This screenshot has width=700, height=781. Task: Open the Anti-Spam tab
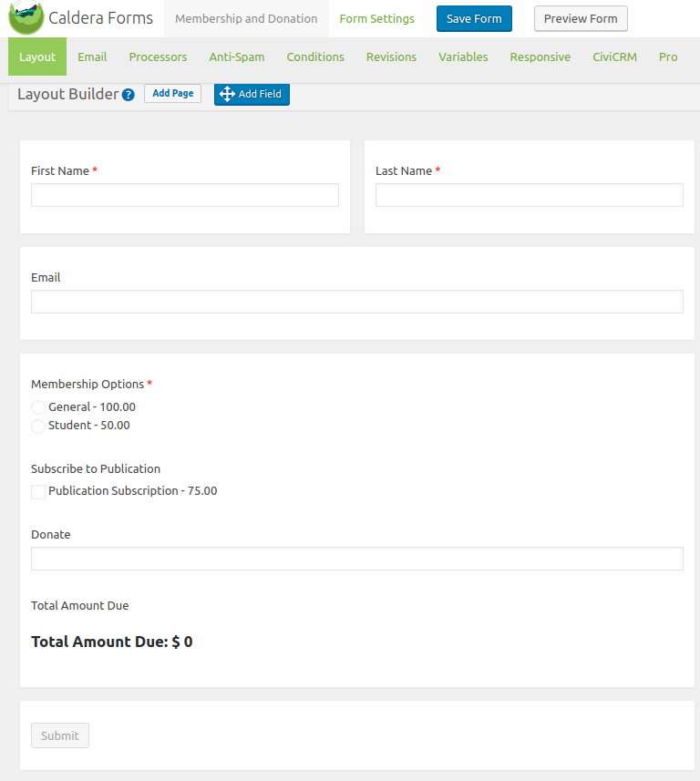click(237, 57)
